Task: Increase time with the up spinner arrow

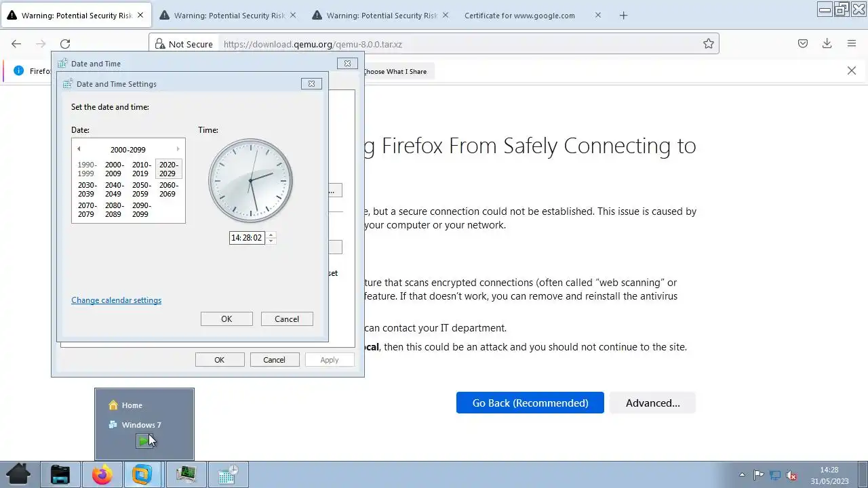Action: (x=271, y=235)
